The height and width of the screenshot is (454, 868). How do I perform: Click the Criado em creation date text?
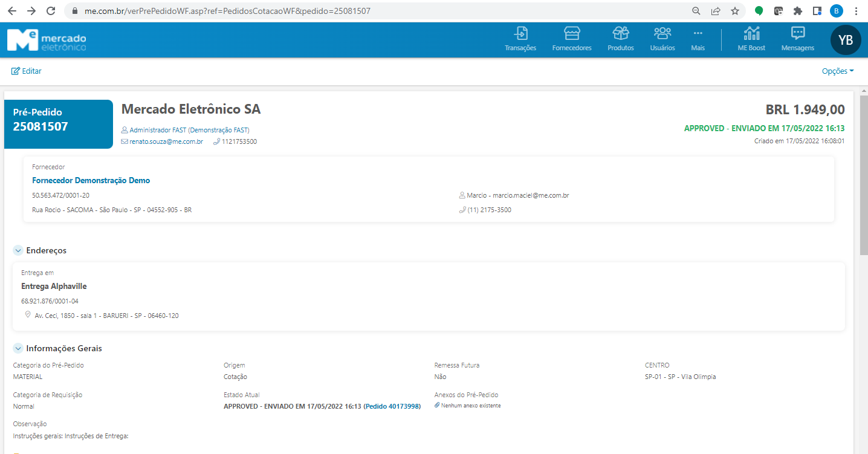click(799, 141)
